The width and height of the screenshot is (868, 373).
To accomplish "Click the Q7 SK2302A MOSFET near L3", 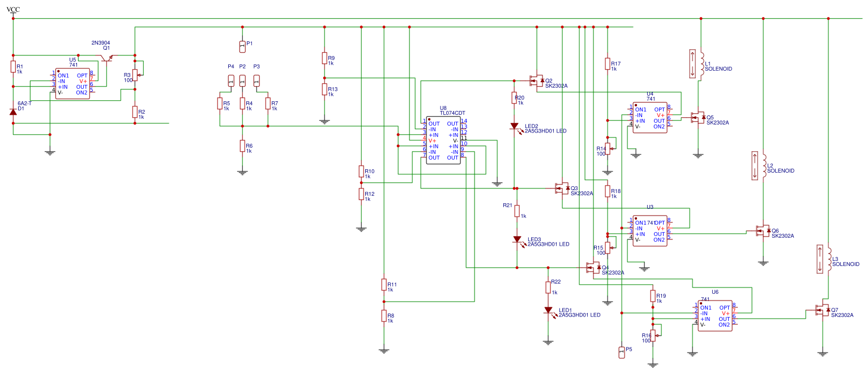I will pos(822,310).
